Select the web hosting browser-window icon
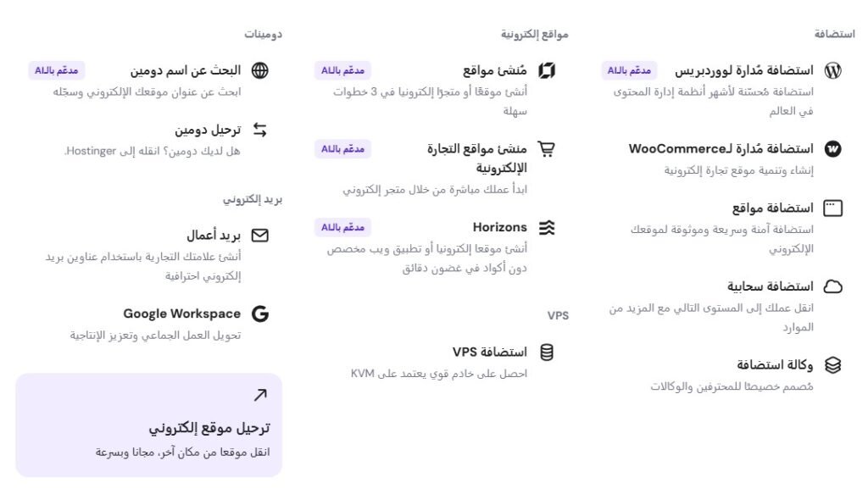The image size is (868, 494). click(832, 208)
